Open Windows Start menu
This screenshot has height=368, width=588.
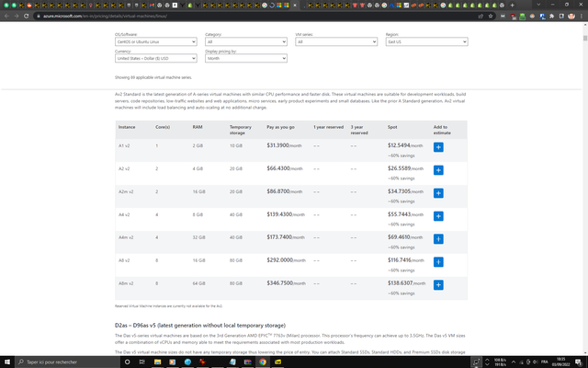(6, 362)
